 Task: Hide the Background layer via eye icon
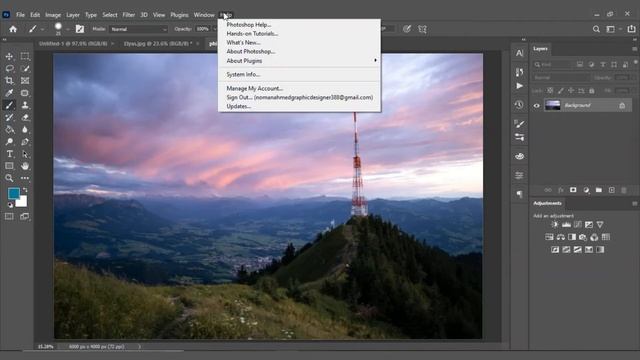(537, 106)
